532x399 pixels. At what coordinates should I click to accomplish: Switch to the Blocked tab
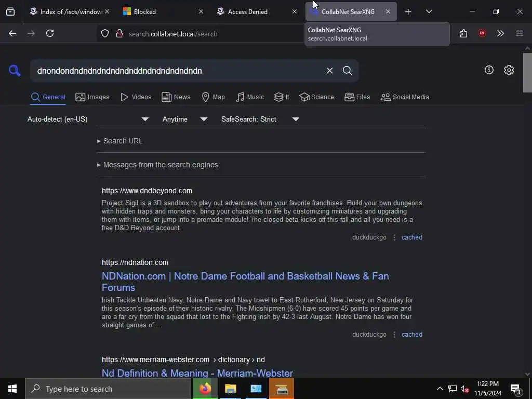pyautogui.click(x=162, y=11)
